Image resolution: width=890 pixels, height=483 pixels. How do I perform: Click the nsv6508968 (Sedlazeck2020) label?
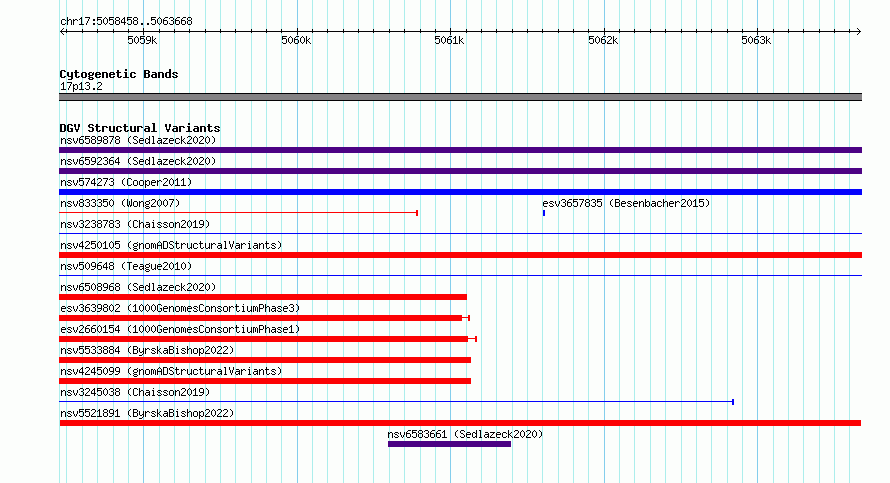tap(138, 287)
